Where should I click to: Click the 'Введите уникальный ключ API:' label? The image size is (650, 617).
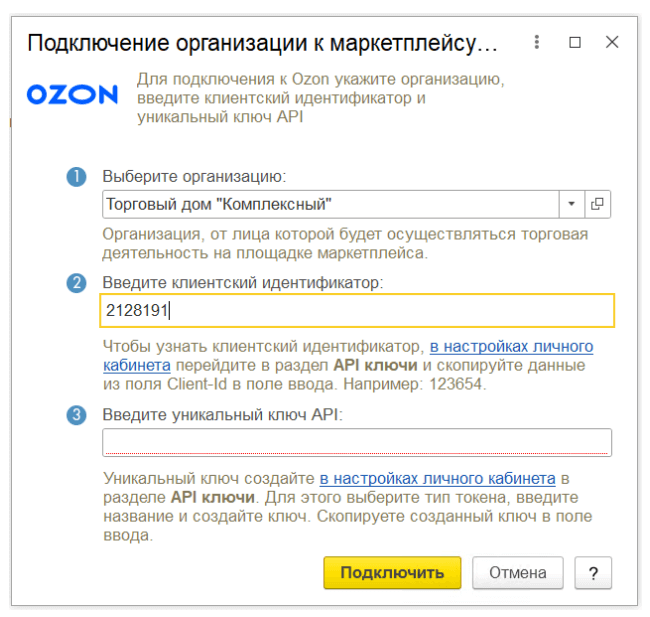[222, 415]
